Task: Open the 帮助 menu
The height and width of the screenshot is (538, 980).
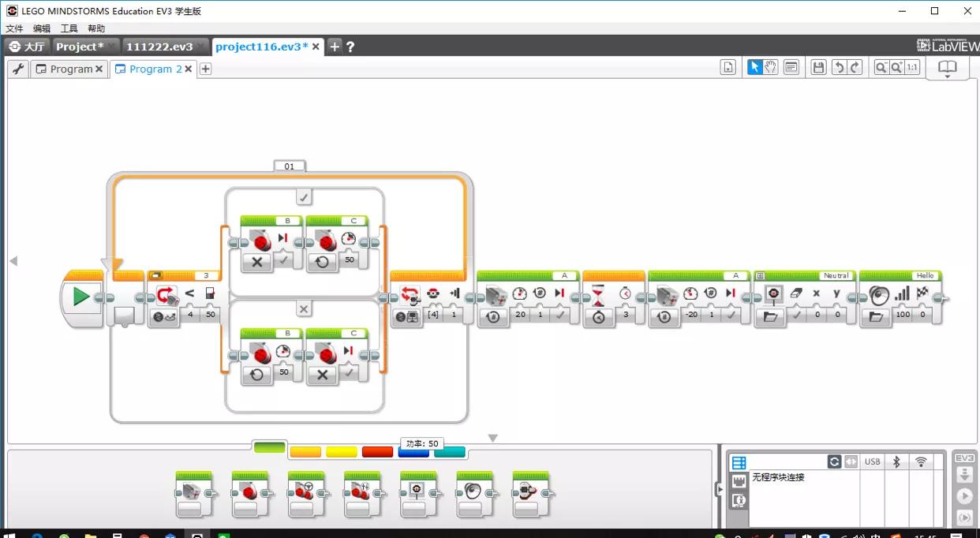Action: coord(96,28)
